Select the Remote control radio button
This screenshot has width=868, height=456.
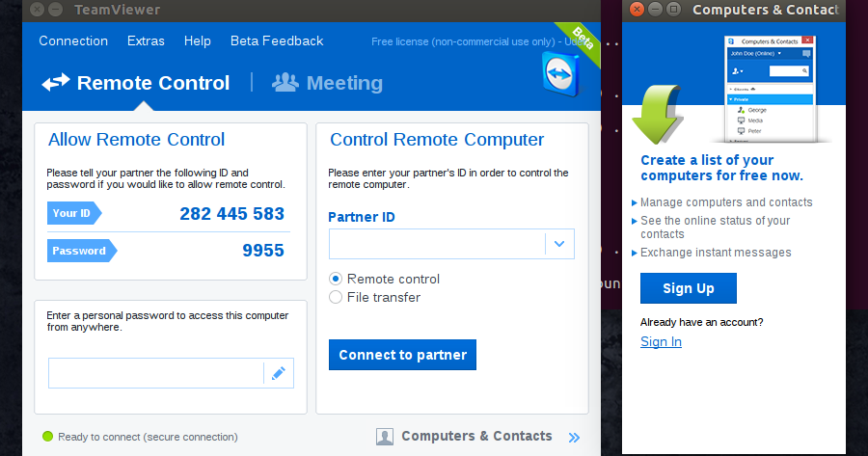[x=336, y=279]
